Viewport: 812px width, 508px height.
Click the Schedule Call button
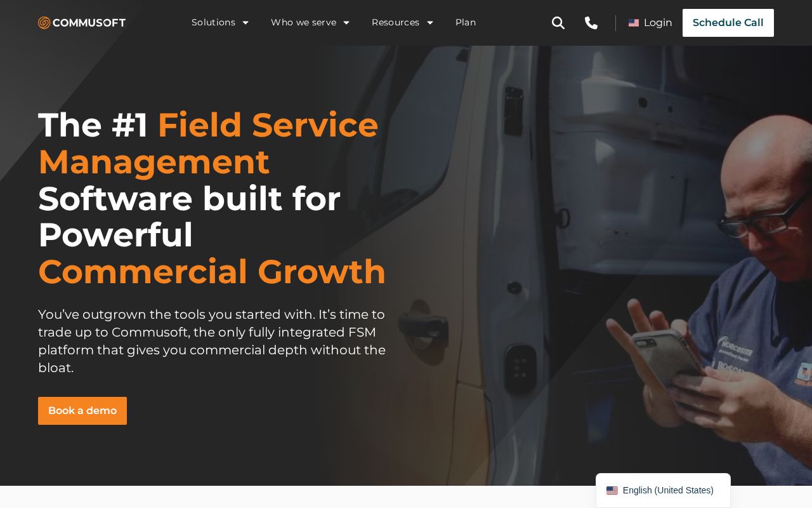pos(728,23)
